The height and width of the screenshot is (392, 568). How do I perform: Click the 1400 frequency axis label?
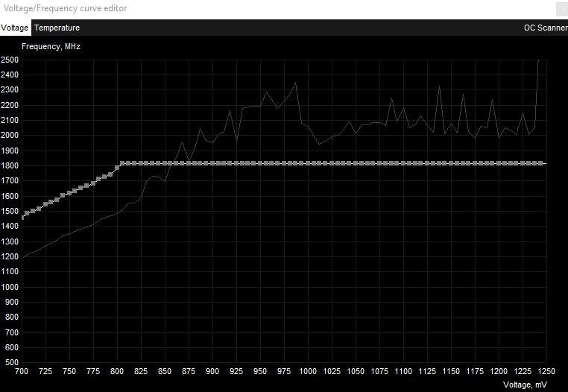(10, 226)
